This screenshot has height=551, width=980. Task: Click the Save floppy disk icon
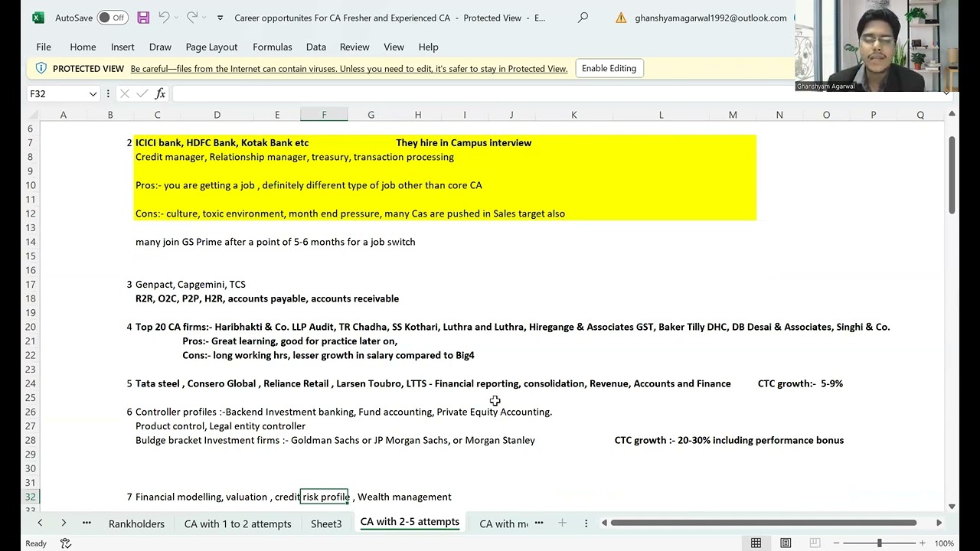[143, 18]
